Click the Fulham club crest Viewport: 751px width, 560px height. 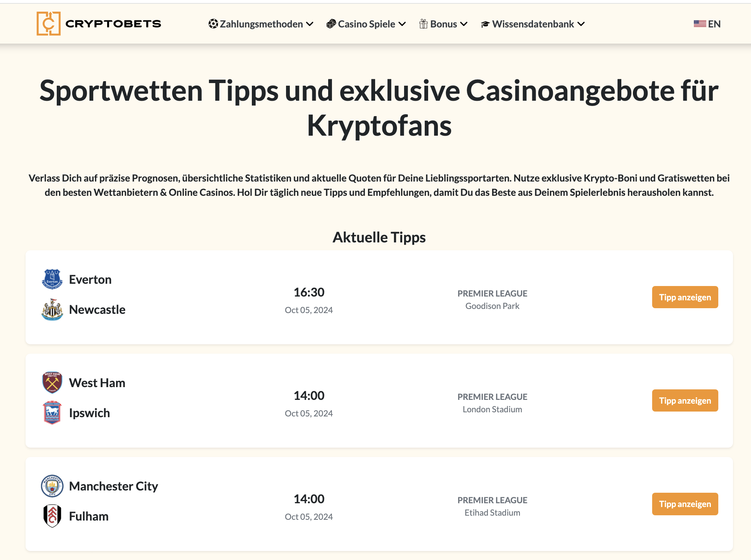coord(52,516)
